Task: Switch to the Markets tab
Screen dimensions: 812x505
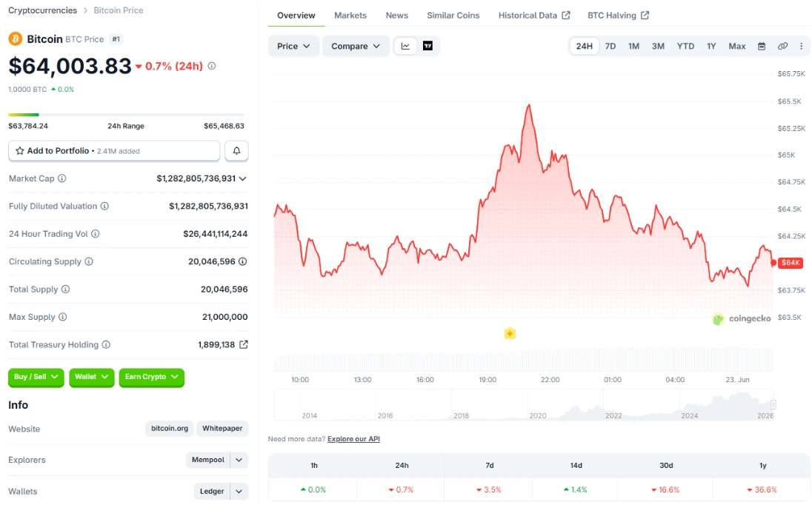Action: [350, 16]
